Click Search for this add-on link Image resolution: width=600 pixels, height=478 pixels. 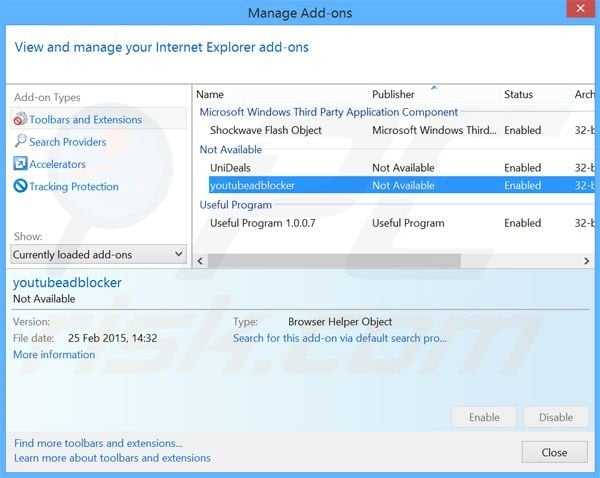point(339,338)
